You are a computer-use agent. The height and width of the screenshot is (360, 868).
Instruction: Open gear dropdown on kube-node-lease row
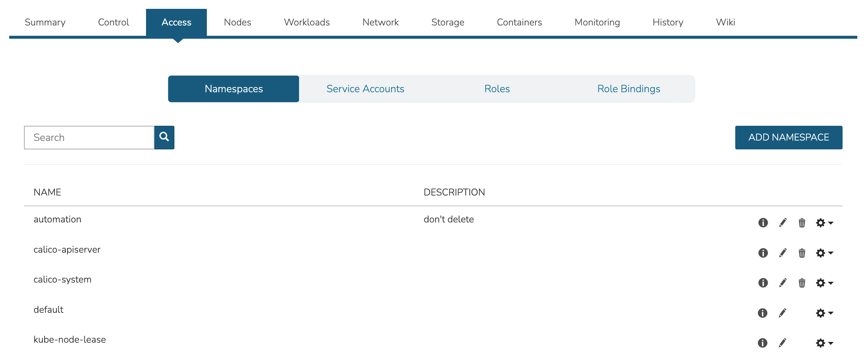pos(824,343)
